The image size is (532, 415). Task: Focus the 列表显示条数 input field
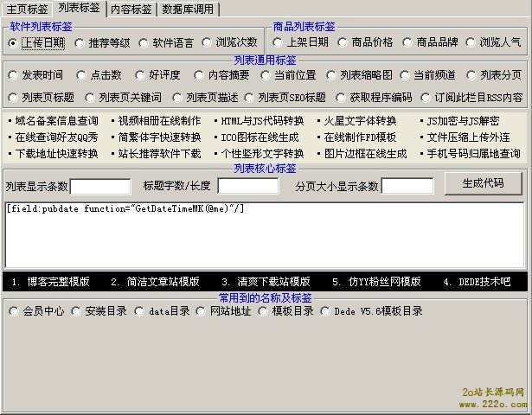tap(100, 187)
